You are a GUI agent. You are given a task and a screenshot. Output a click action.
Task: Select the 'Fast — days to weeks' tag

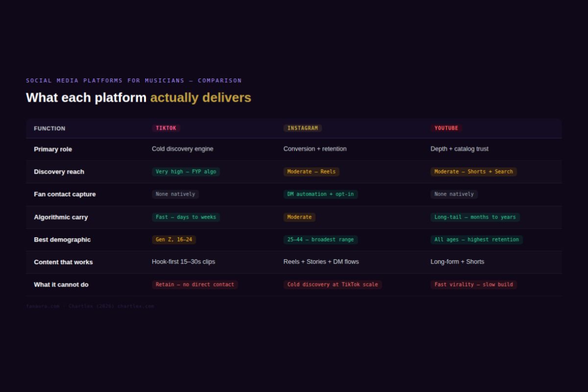[186, 217]
